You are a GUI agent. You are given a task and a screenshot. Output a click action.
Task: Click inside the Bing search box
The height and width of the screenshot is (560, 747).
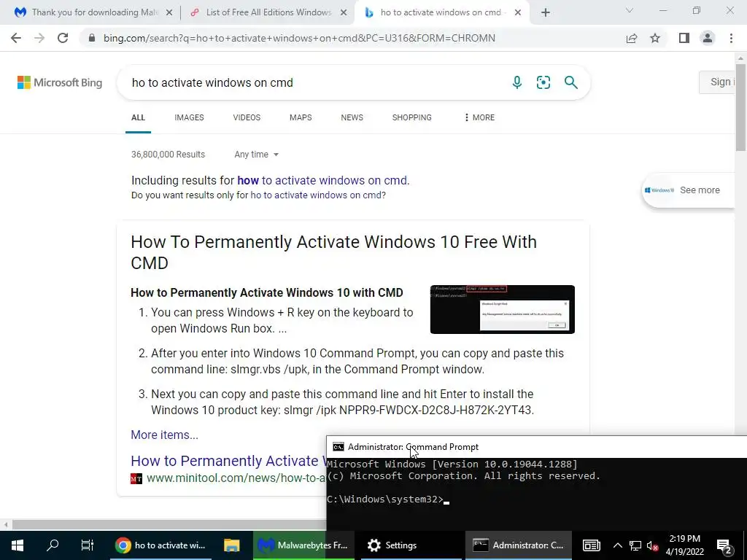pyautogui.click(x=314, y=82)
